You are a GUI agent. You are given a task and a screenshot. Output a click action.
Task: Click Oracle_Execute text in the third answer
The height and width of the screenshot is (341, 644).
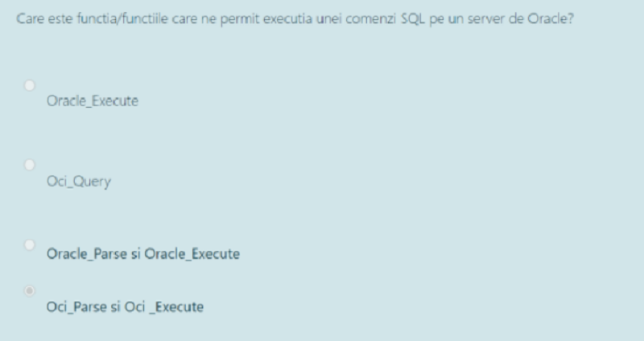[192, 254]
